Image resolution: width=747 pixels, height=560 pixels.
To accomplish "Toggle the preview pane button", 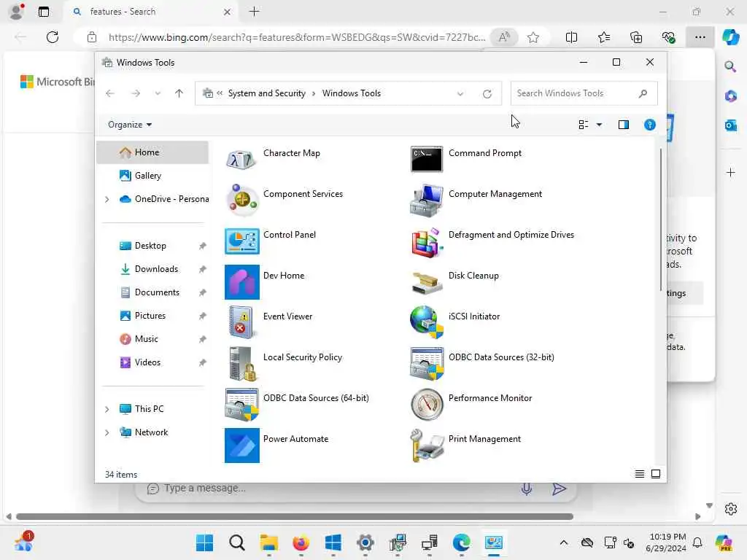I will tap(623, 125).
